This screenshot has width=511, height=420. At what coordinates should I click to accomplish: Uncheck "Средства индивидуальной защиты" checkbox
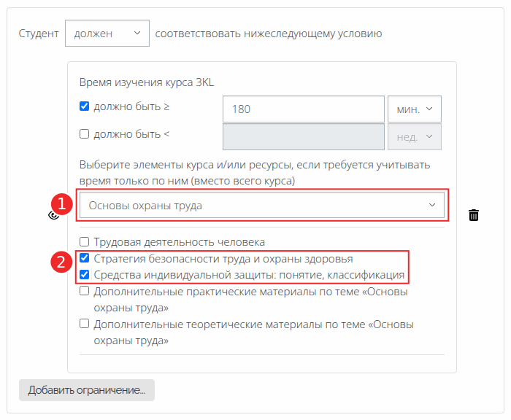(85, 275)
